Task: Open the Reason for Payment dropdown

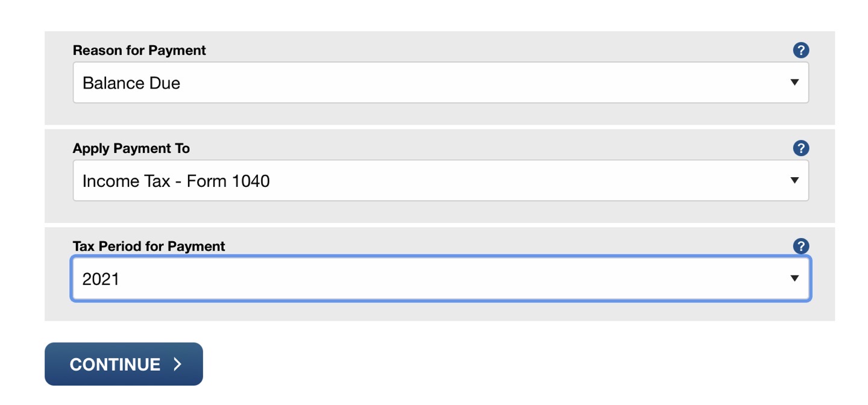Action: click(x=441, y=83)
